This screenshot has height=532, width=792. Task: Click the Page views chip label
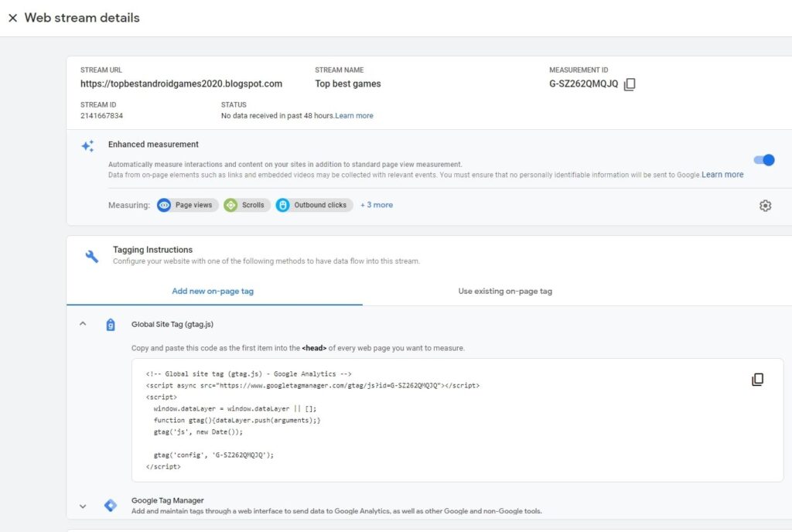[x=193, y=205]
